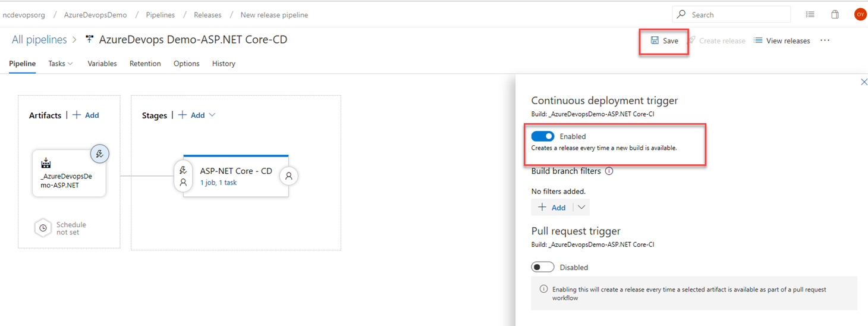
Task: Switch to the History tab
Action: pos(224,64)
